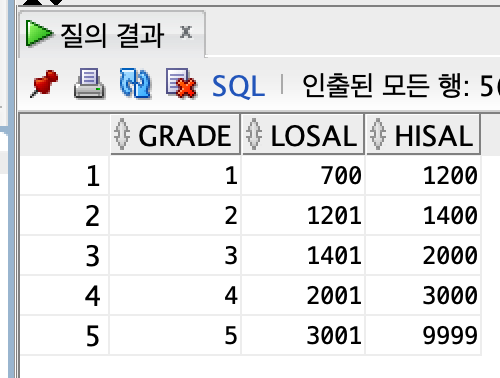
Task: Sort by GRADE column header
Action: pyautogui.click(x=175, y=135)
